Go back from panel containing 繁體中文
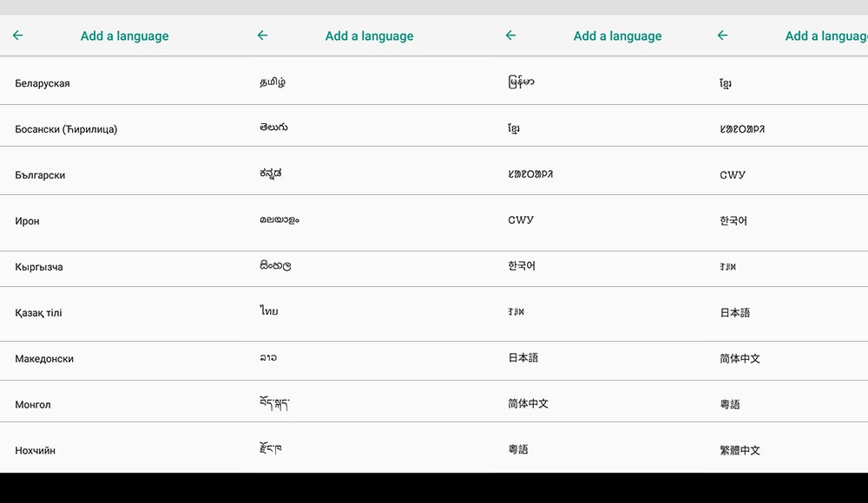 722,36
